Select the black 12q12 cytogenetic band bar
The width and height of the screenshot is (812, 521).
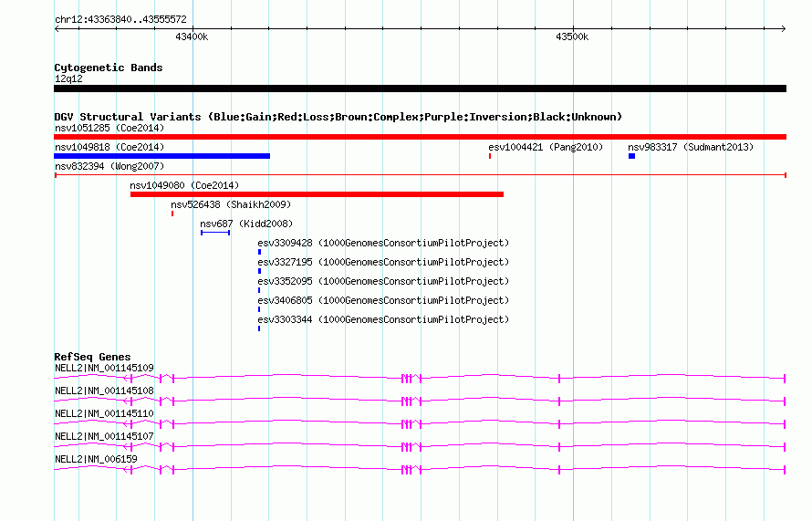coord(420,89)
